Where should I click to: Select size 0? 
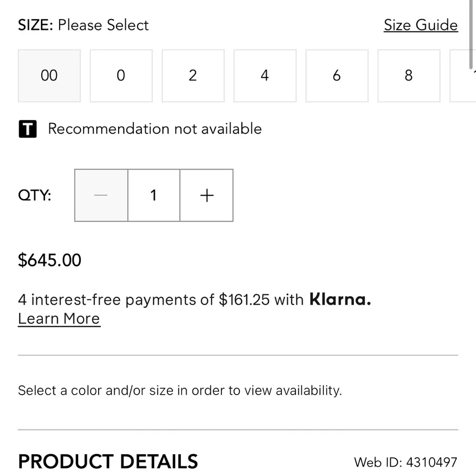pyautogui.click(x=121, y=76)
